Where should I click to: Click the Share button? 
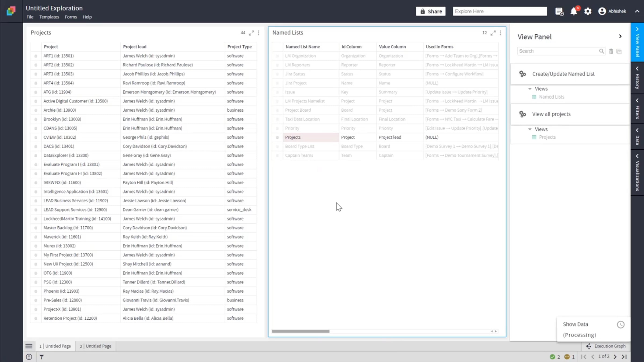[431, 11]
